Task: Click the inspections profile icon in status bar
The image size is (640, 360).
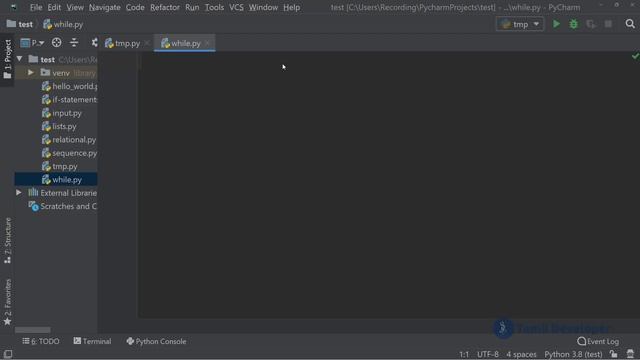Action: 630,354
